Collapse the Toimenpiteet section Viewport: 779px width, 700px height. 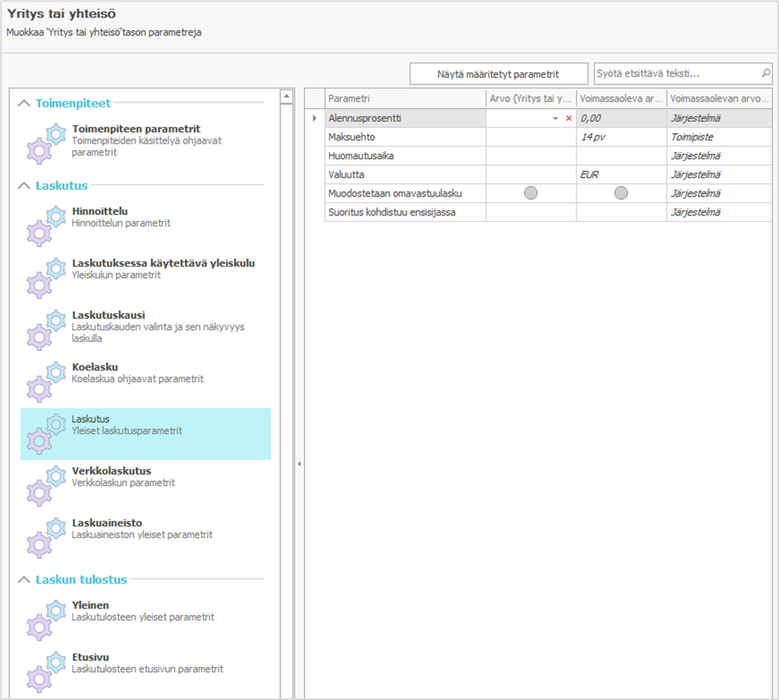[x=23, y=103]
